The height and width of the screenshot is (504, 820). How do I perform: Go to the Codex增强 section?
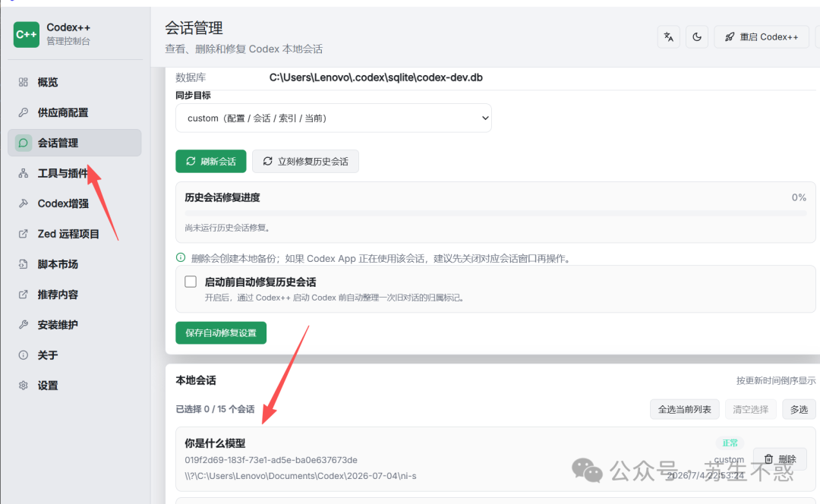pos(74,203)
